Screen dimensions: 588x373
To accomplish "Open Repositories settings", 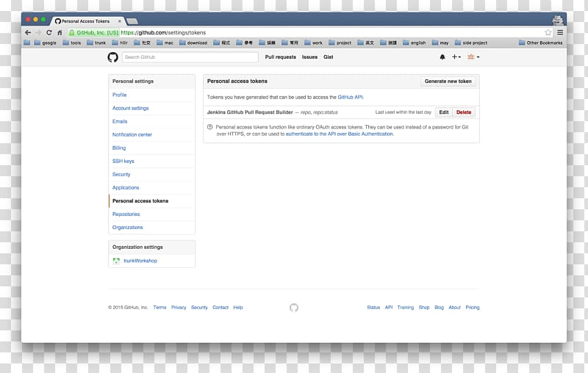I will click(126, 214).
